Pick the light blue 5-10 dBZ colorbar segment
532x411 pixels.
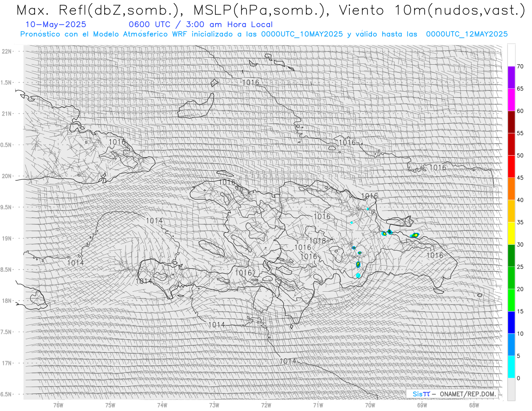511,344
